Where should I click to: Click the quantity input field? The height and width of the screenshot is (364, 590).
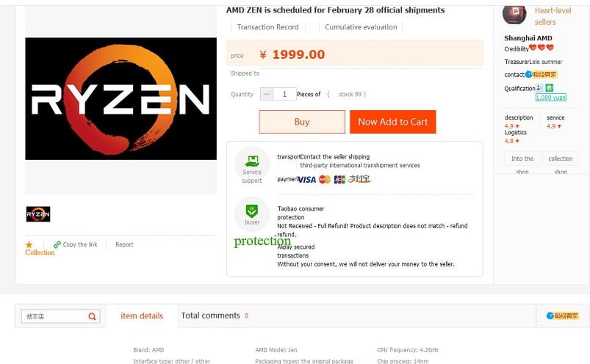[284, 94]
